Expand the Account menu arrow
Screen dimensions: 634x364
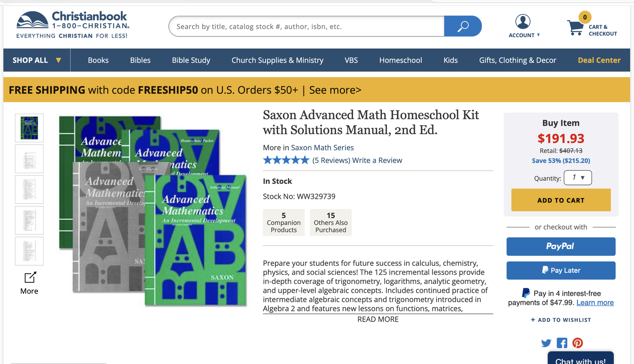pyautogui.click(x=538, y=35)
